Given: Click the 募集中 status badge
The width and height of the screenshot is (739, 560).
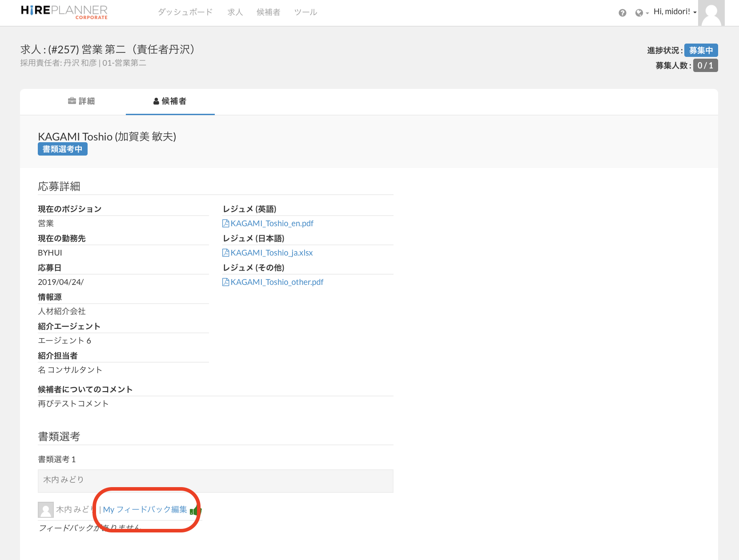Looking at the screenshot, I should pyautogui.click(x=701, y=50).
